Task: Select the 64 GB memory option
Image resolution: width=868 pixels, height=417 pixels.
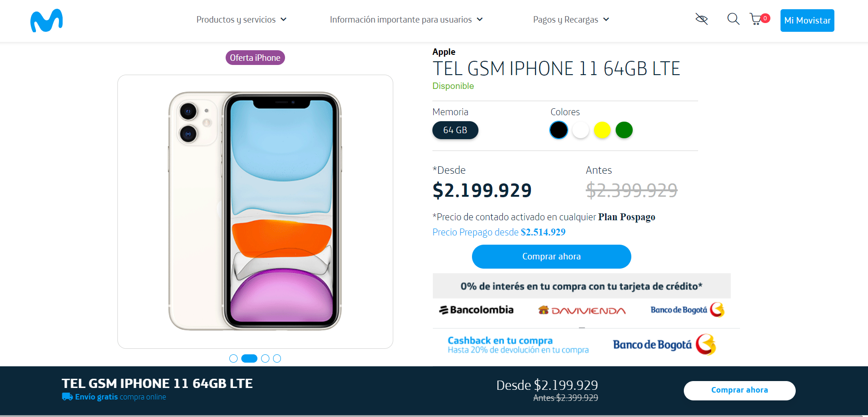Action: pos(455,130)
